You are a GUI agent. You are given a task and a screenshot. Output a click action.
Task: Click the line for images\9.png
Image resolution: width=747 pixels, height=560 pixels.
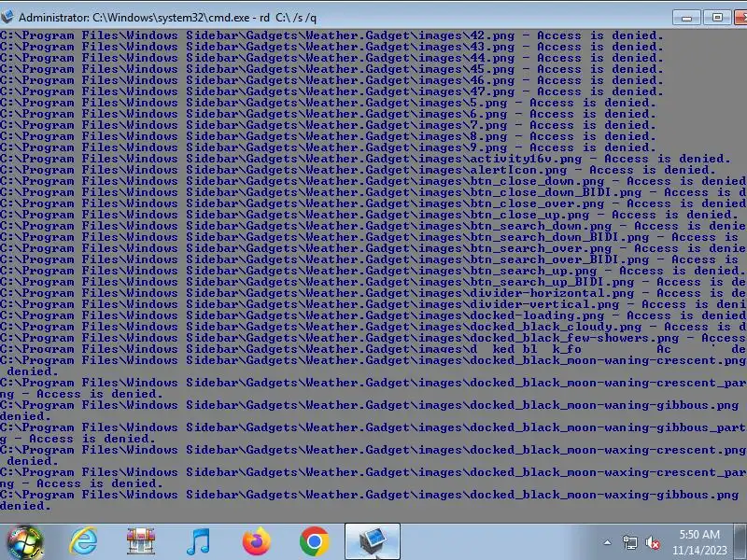(329, 147)
